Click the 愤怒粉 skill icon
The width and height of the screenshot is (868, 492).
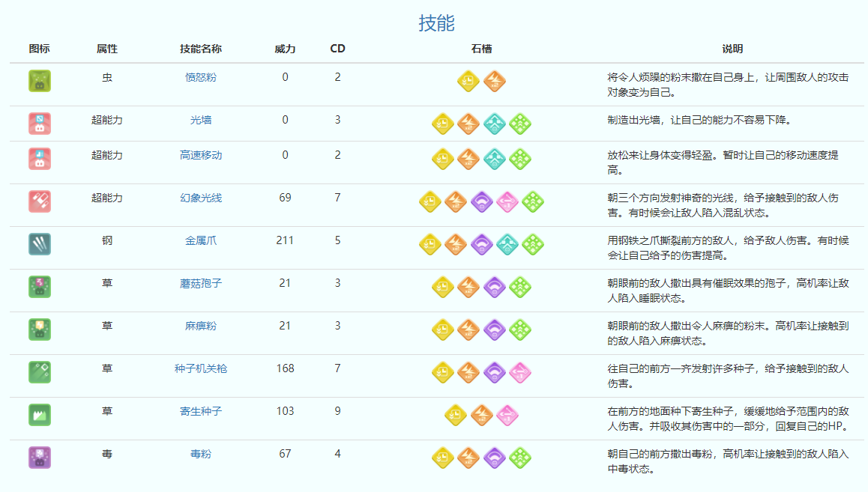pos(39,81)
